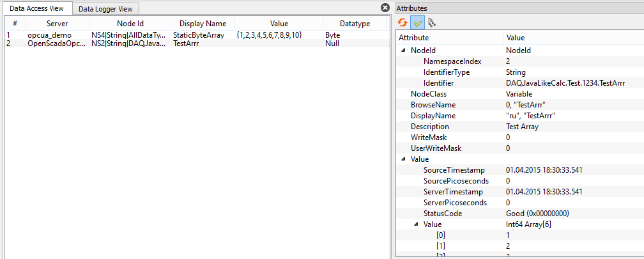
Task: Switch to the Data Logger View tab
Action: click(105, 8)
